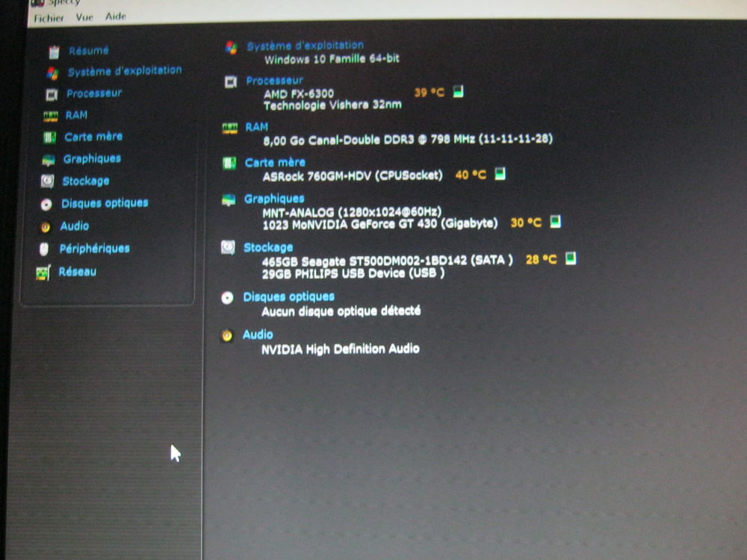This screenshot has width=747, height=560.
Task: Click the Seagate drive temperature bar at 28°C
Action: [571, 258]
